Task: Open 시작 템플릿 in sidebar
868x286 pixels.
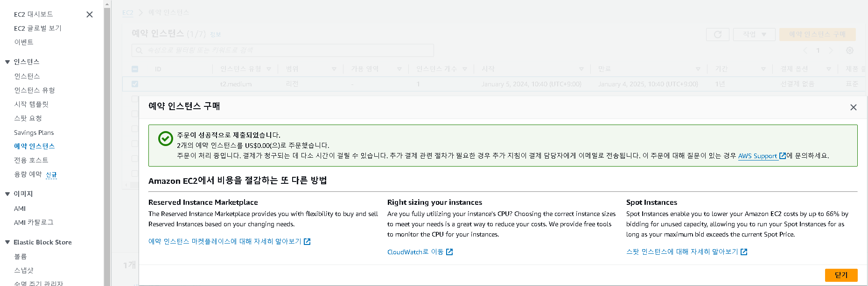Action: (31, 104)
